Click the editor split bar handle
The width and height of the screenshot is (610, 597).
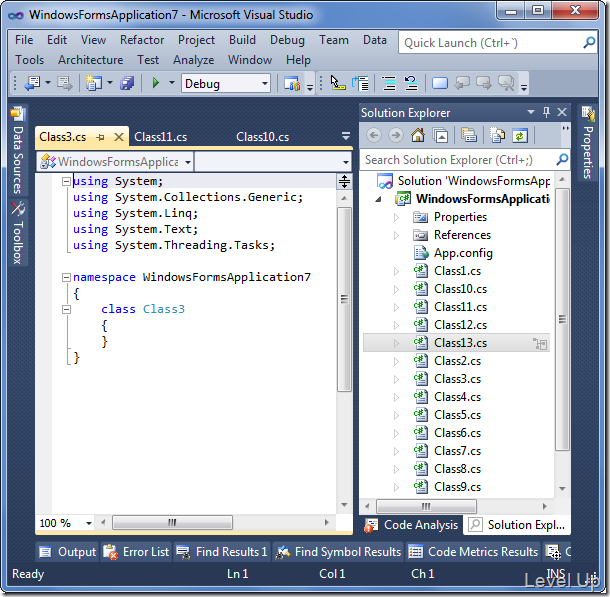pos(344,181)
